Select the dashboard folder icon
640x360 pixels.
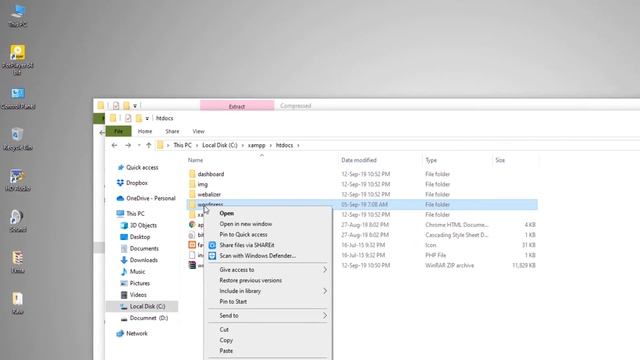(192, 174)
